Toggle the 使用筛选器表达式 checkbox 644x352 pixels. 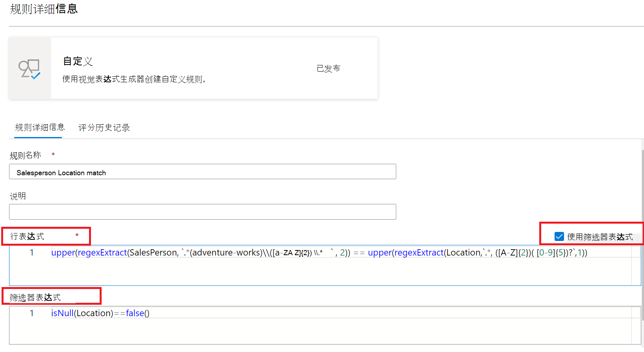[559, 237]
